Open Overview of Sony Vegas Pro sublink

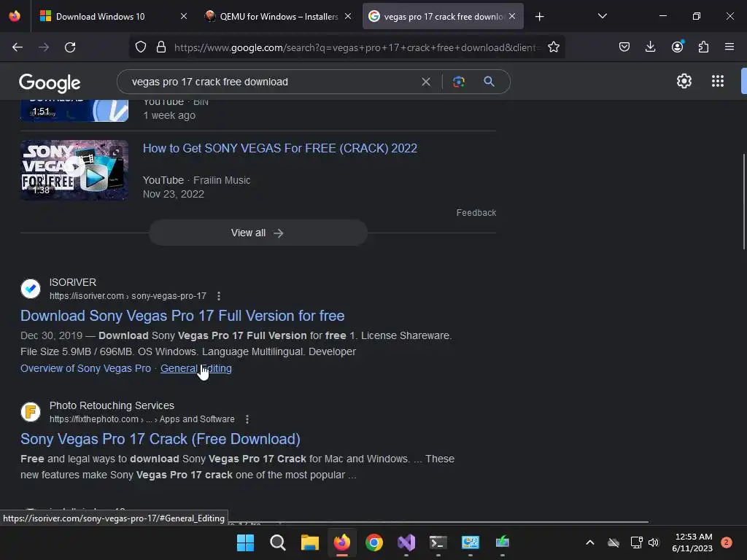point(86,368)
